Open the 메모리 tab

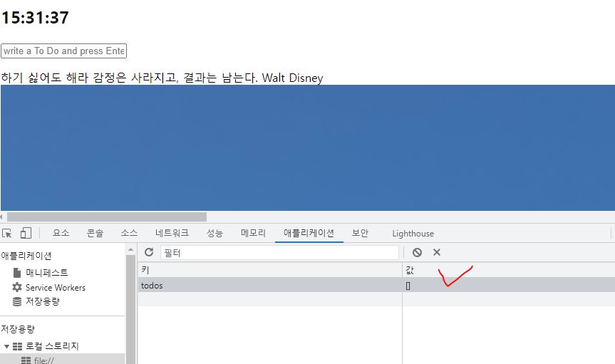[253, 233]
